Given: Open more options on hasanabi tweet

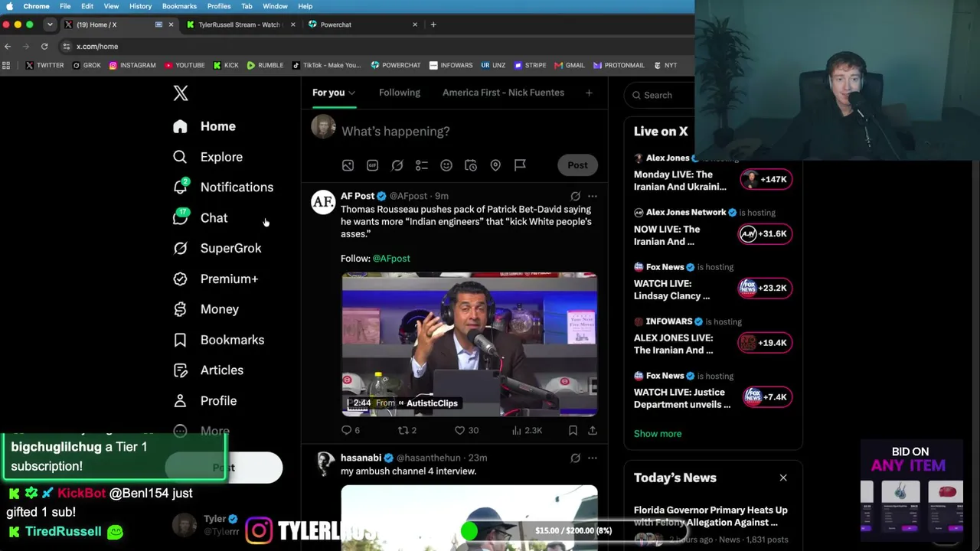Looking at the screenshot, I should click(x=593, y=458).
